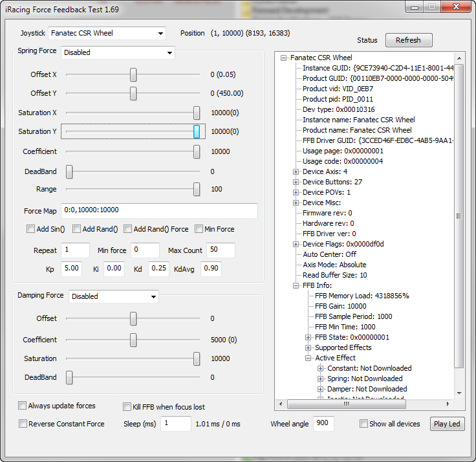Check the Show all devices box
Screen dimensions: 476x462
(364, 424)
